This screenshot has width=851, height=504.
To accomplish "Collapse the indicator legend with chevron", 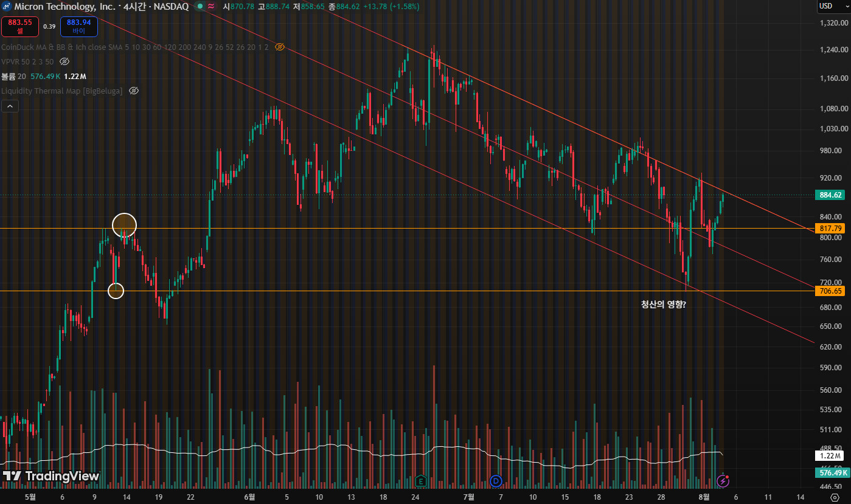I will [10, 106].
